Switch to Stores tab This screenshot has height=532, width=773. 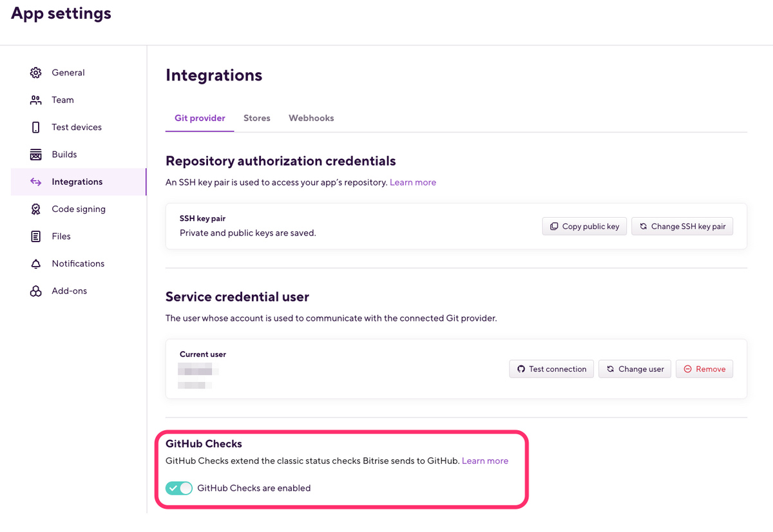pyautogui.click(x=257, y=119)
